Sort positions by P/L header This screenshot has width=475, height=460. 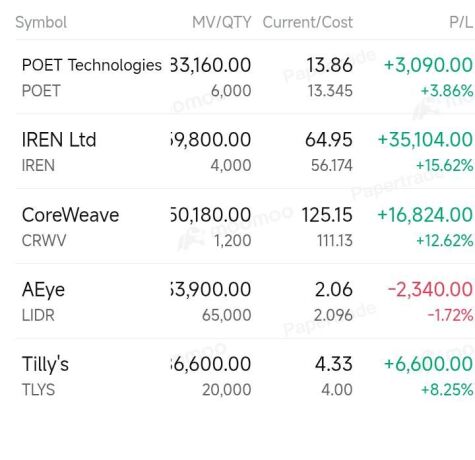click(x=461, y=23)
